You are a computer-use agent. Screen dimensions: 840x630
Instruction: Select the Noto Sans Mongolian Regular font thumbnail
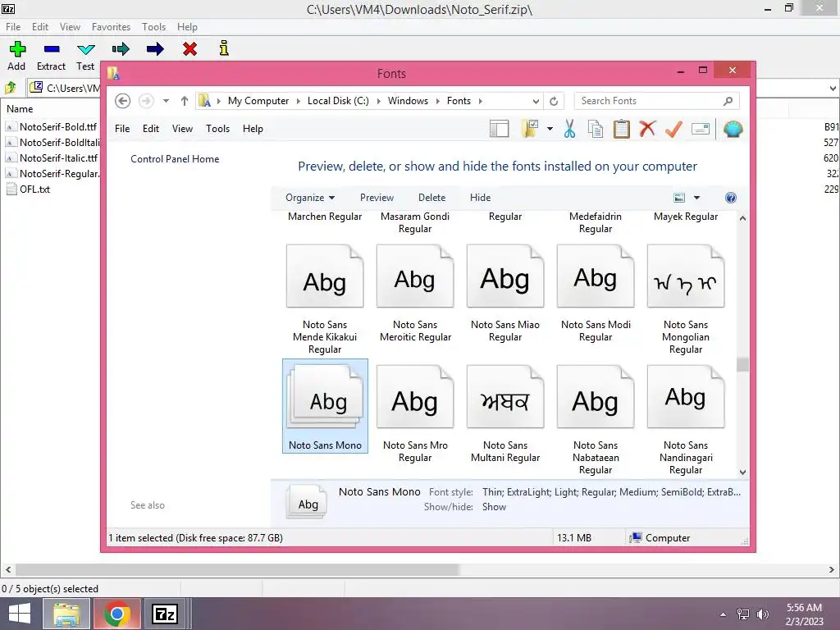[686, 277]
